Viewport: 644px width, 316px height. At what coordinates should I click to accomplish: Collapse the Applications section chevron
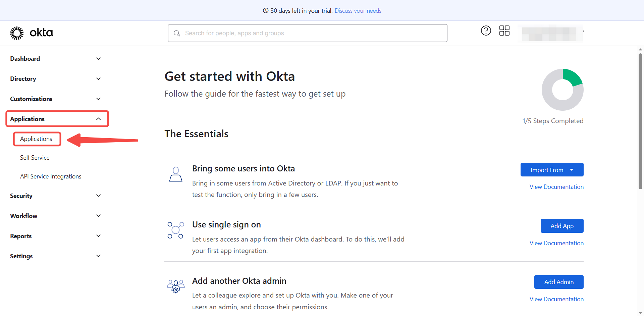[98, 119]
